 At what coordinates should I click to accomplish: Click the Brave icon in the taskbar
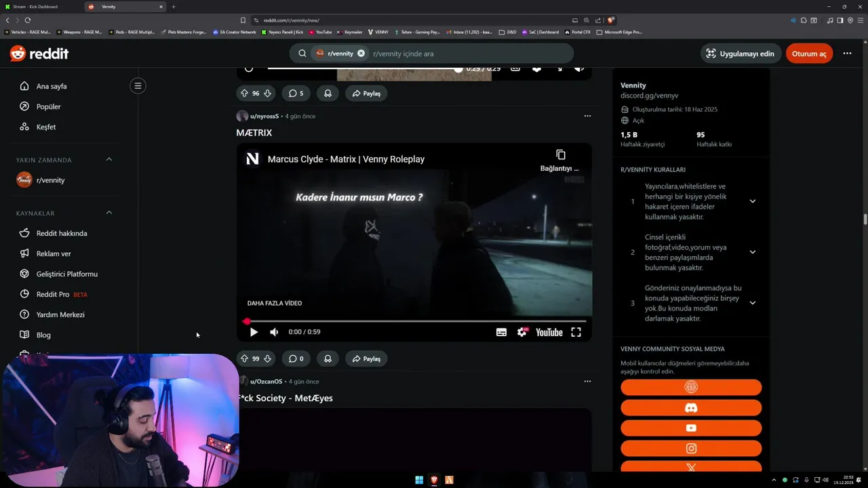point(434,480)
